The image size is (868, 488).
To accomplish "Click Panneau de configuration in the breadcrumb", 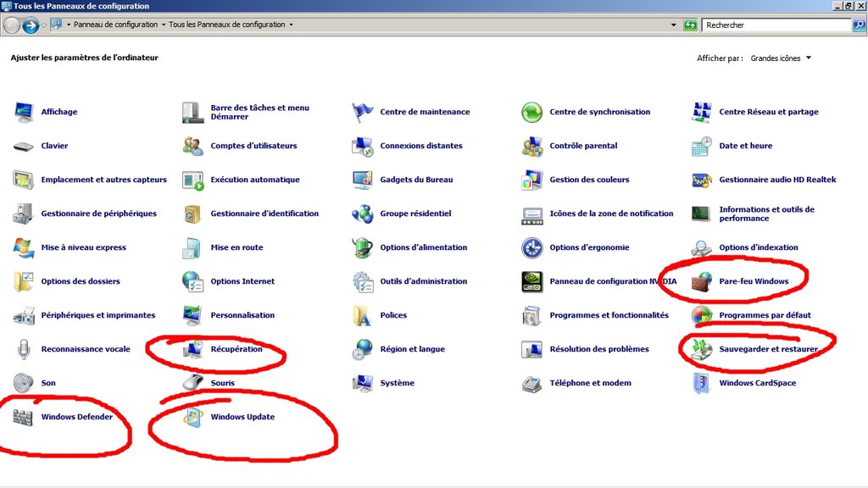I will tap(115, 25).
